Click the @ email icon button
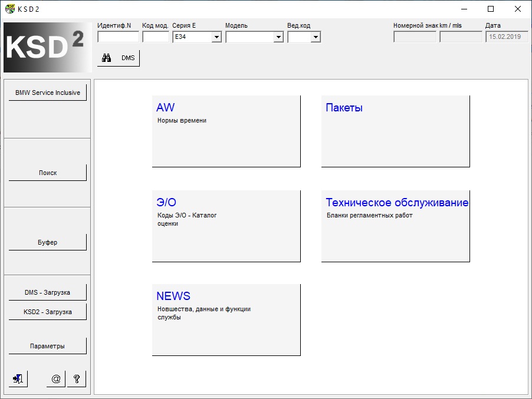532x399 pixels. pyautogui.click(x=56, y=379)
